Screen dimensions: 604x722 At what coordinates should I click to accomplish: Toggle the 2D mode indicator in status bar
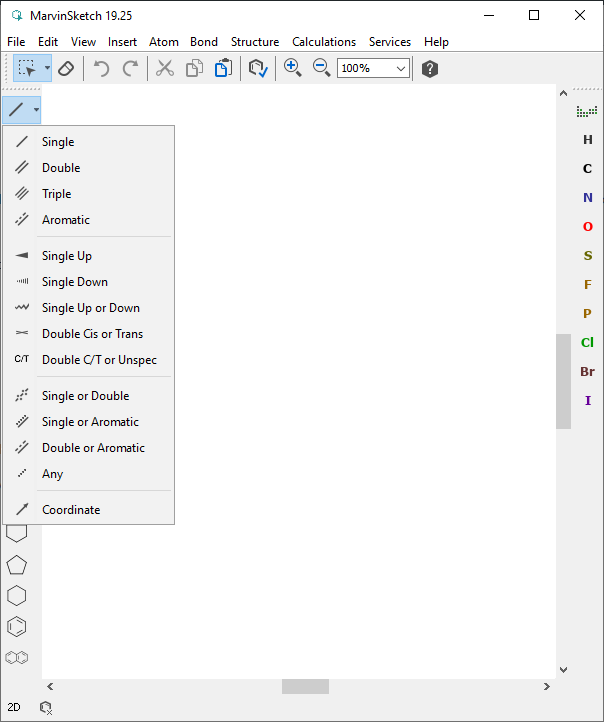point(14,707)
